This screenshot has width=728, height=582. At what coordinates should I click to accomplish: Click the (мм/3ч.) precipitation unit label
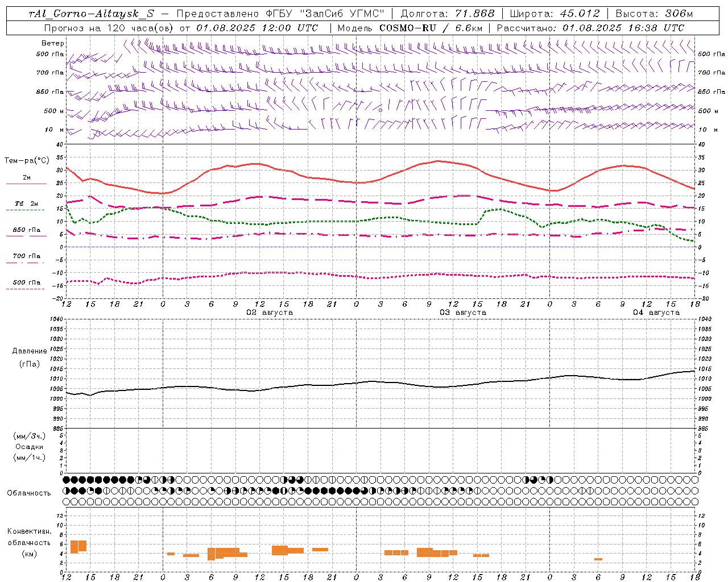(30, 436)
